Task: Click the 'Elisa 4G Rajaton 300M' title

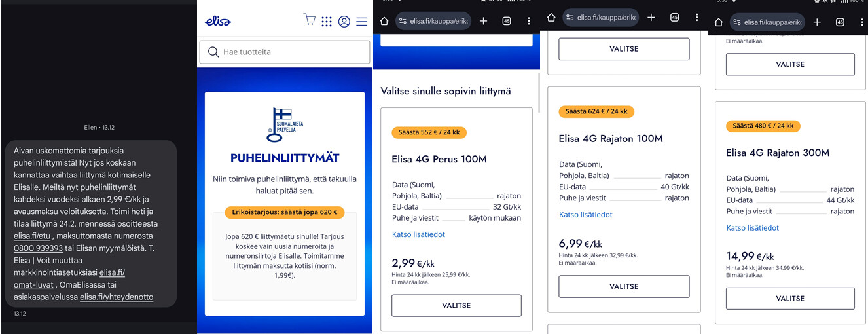Action: [x=778, y=153]
